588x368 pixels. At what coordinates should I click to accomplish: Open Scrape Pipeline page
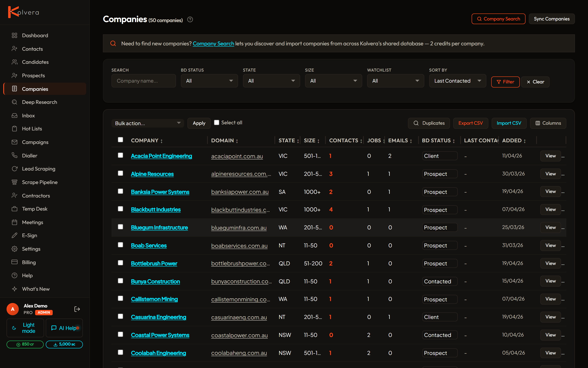click(45, 182)
